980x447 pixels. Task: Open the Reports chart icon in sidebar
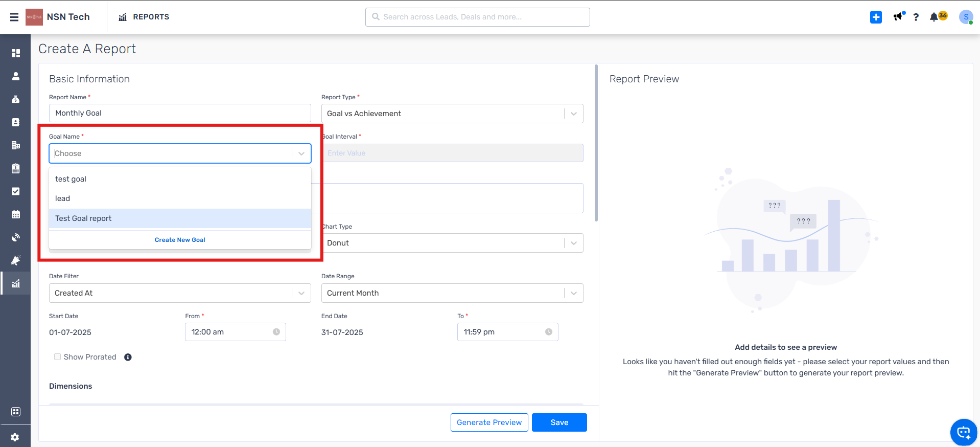[16, 283]
